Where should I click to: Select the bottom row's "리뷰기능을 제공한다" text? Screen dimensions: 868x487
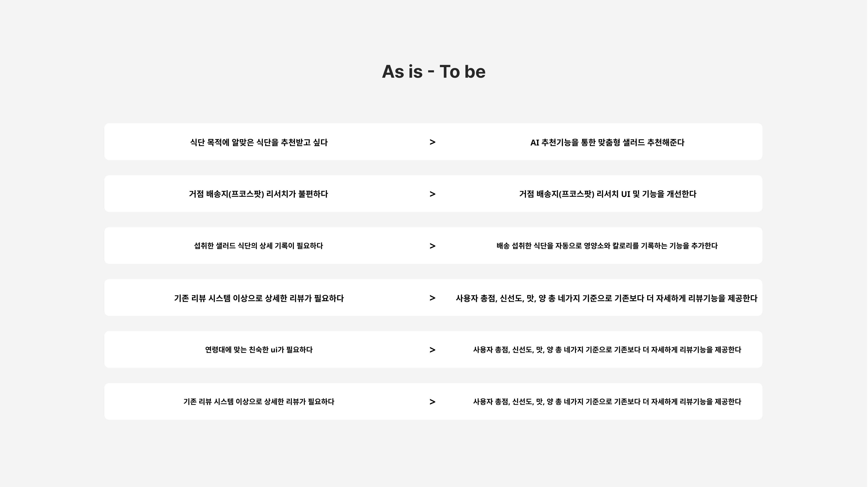click(x=710, y=402)
